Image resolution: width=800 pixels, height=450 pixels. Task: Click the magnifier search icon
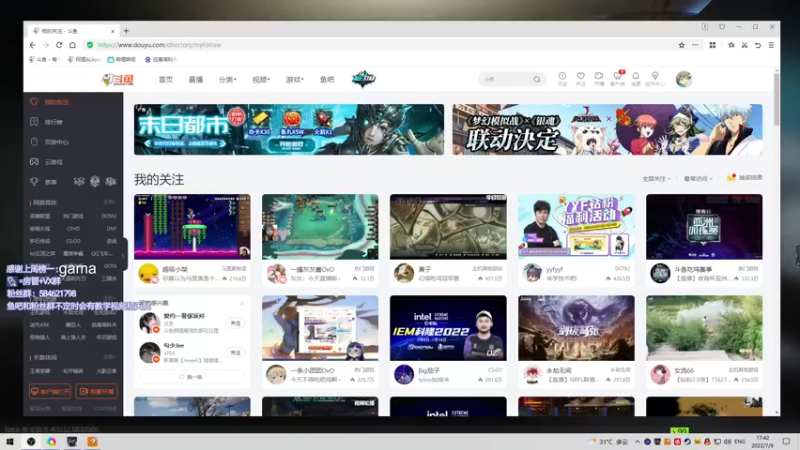537,79
